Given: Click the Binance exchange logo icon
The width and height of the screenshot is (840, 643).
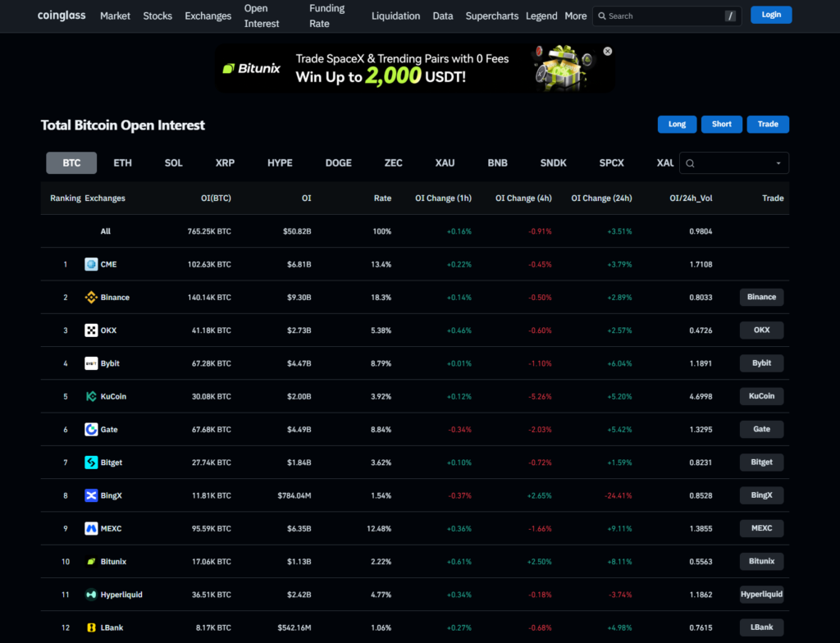Looking at the screenshot, I should pyautogui.click(x=91, y=298).
